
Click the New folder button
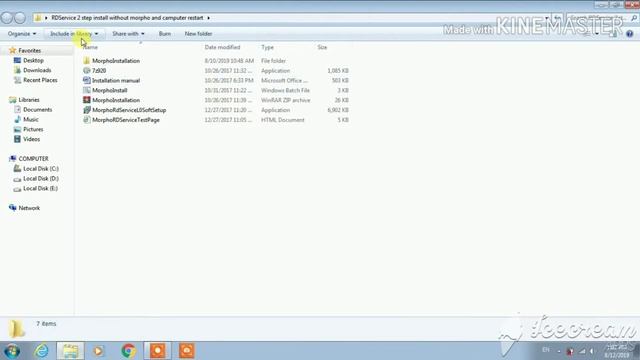pyautogui.click(x=198, y=34)
